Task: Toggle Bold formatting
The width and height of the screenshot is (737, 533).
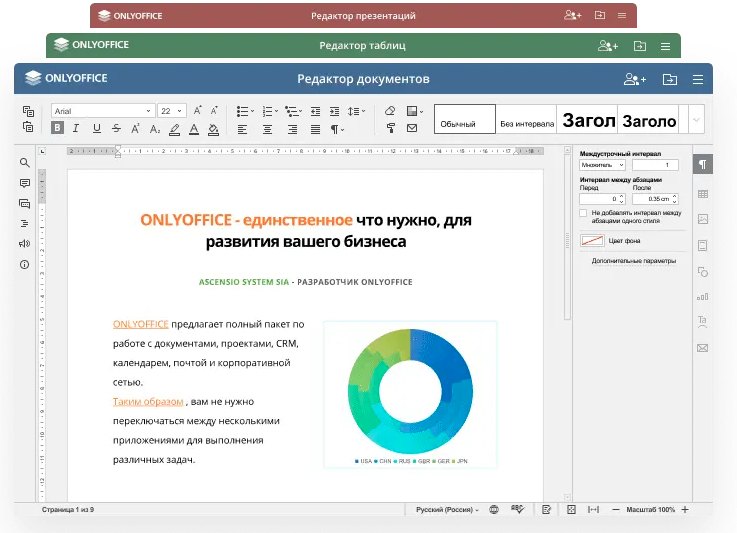Action: [x=57, y=128]
